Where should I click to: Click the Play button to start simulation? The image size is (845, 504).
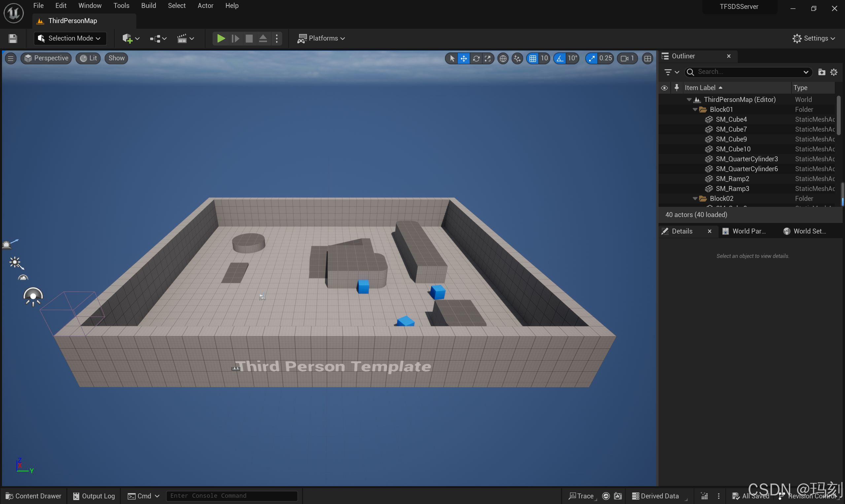(221, 38)
